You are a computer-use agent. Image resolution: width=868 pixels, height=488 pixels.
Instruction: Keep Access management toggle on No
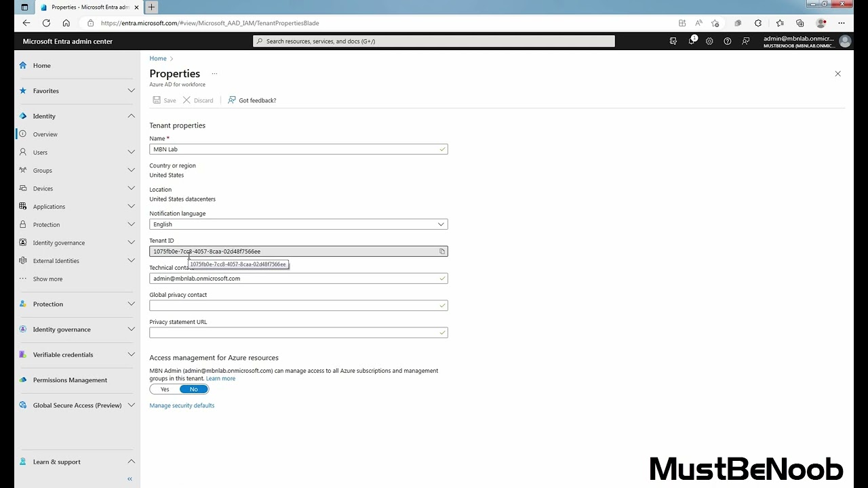click(194, 389)
